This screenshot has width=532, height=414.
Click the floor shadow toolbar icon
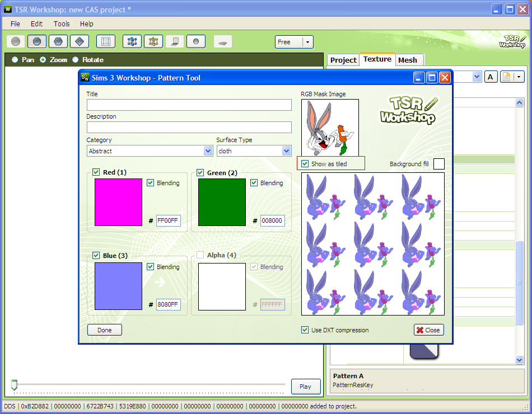point(175,42)
